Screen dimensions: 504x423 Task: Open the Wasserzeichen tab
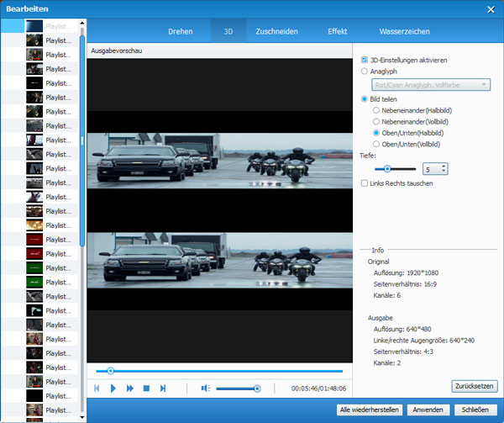[405, 31]
